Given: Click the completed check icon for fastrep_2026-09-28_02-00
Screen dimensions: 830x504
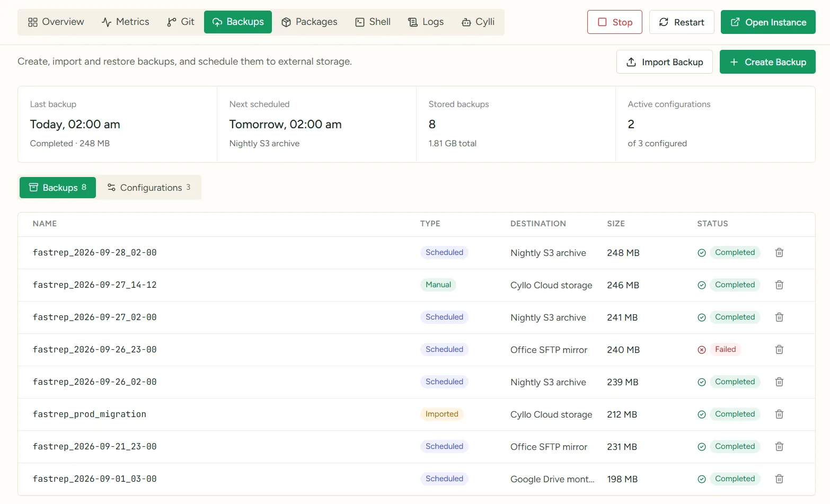Looking at the screenshot, I should [x=702, y=253].
